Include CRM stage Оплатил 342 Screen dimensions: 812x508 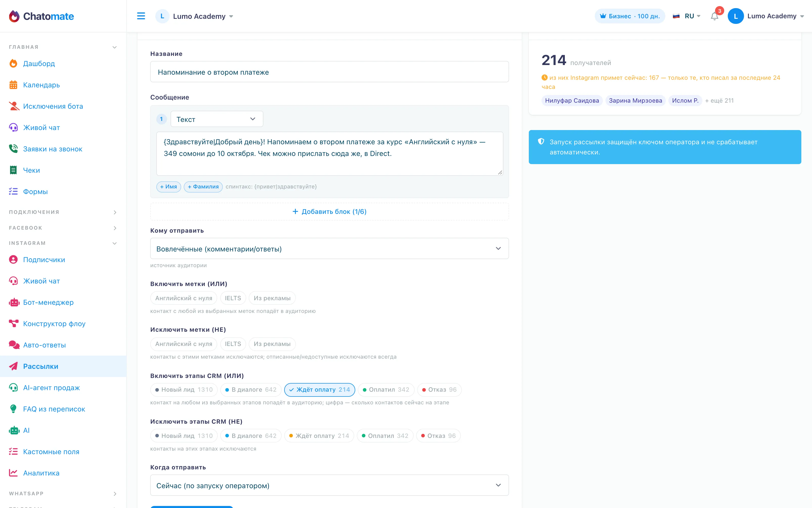click(x=386, y=390)
